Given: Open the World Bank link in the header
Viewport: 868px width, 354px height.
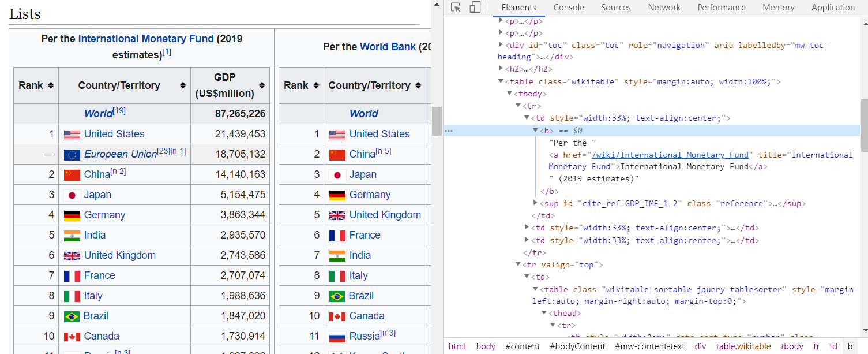Looking at the screenshot, I should 388,47.
